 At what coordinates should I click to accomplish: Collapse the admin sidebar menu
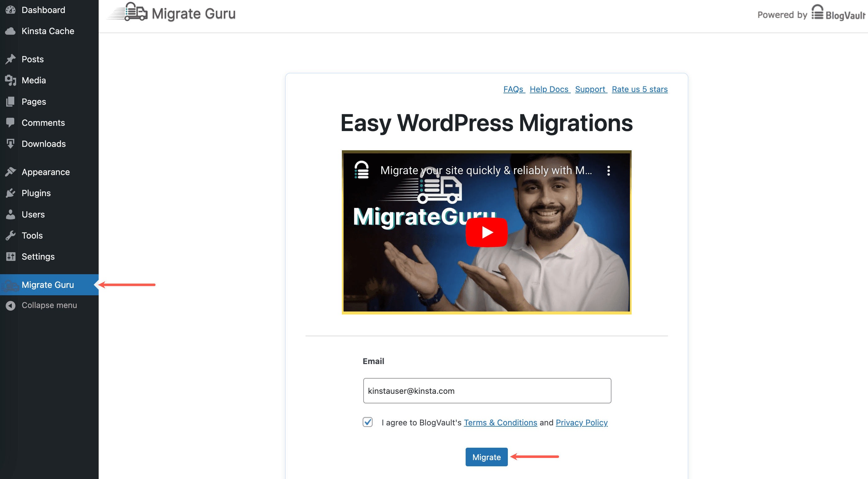click(x=49, y=305)
